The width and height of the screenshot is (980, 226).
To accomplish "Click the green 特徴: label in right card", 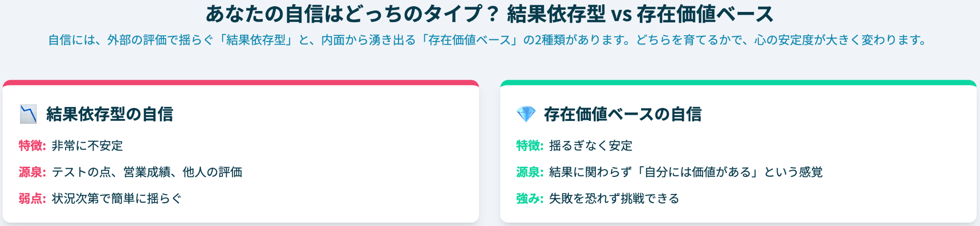I will pyautogui.click(x=530, y=146).
